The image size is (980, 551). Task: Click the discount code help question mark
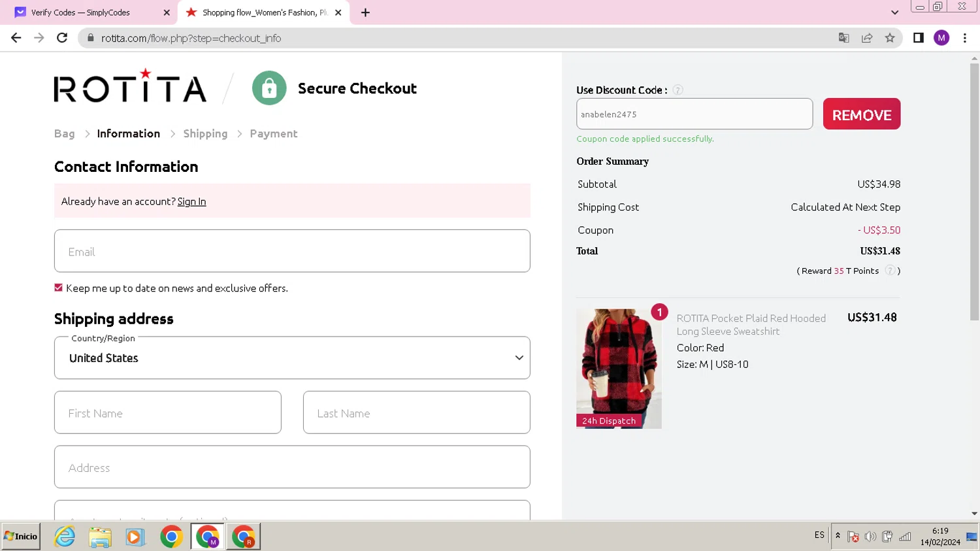pos(678,90)
